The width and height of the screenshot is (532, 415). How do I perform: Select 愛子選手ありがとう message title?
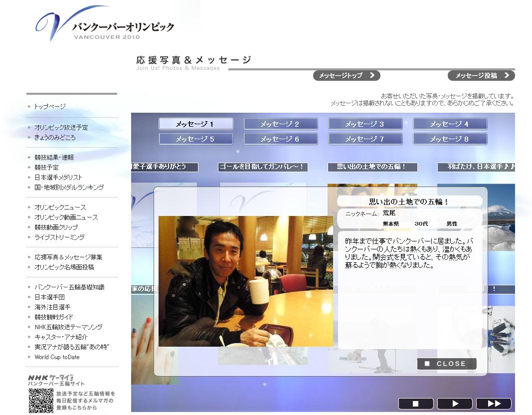165,167
